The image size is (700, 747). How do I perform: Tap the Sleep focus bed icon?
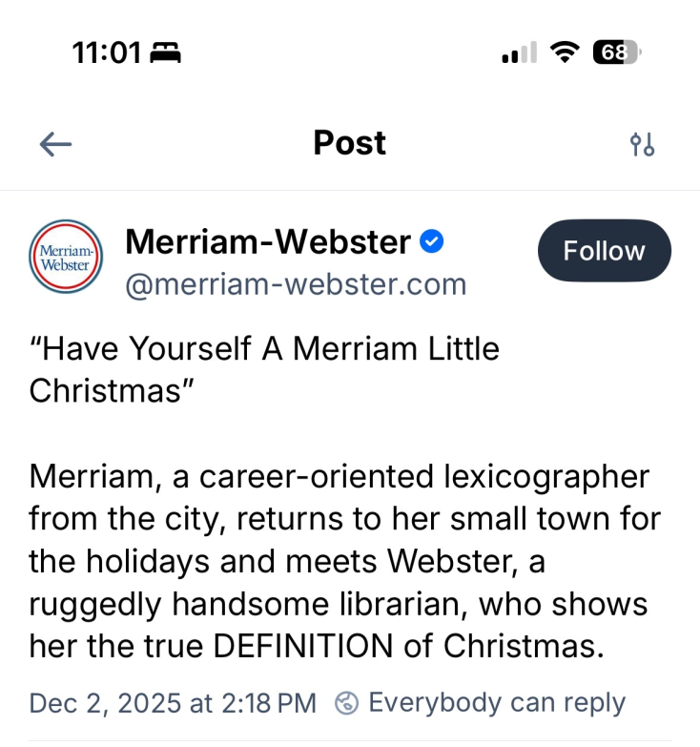[x=166, y=52]
